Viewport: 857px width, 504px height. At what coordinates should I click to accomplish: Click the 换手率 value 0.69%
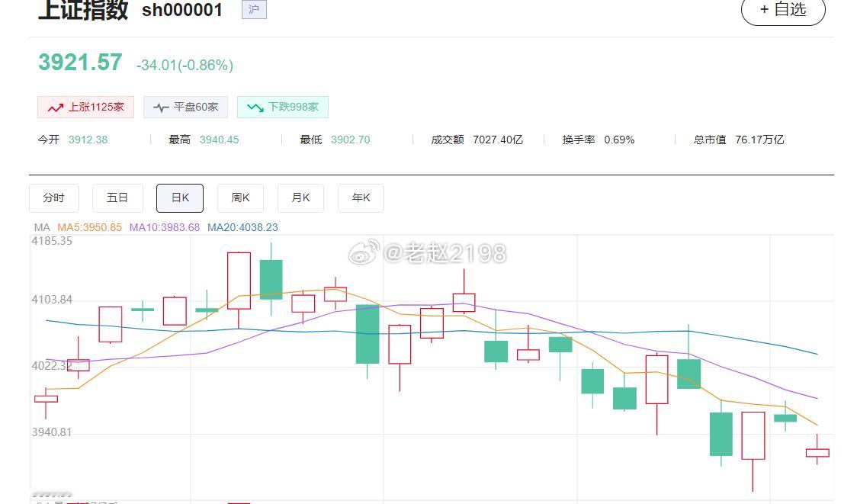coord(619,140)
